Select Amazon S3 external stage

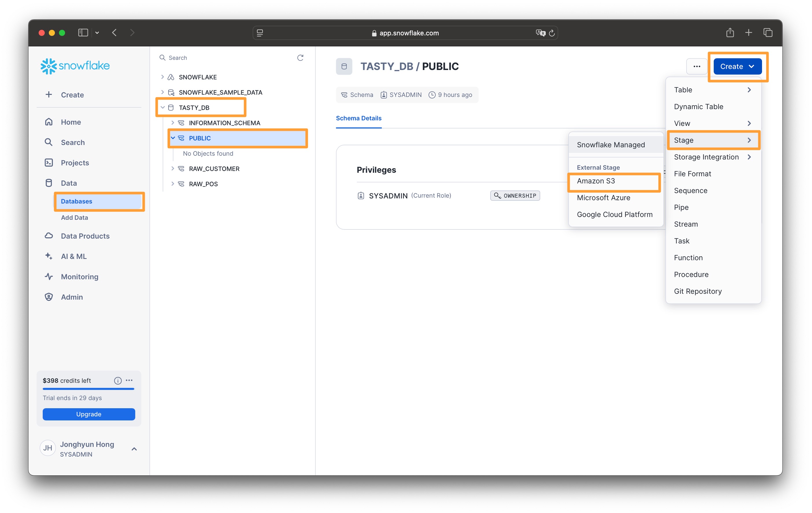596,181
